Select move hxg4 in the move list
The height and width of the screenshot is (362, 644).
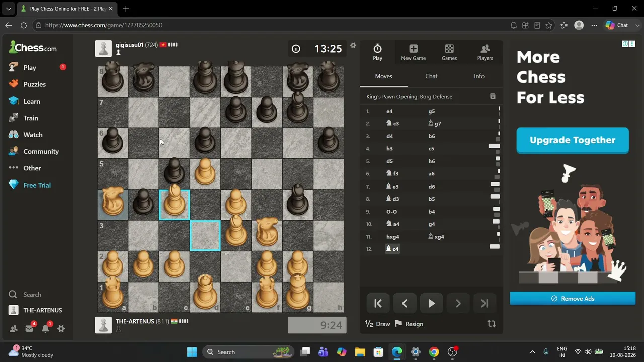[393, 237]
